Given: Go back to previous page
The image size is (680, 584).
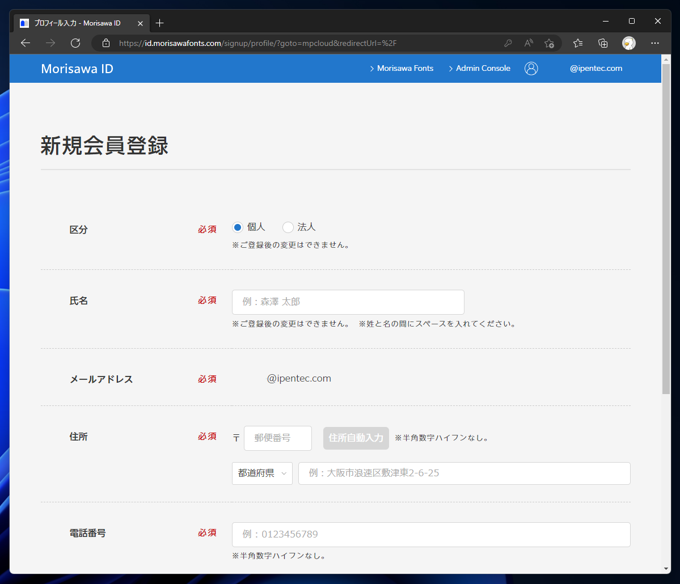Looking at the screenshot, I should [26, 43].
